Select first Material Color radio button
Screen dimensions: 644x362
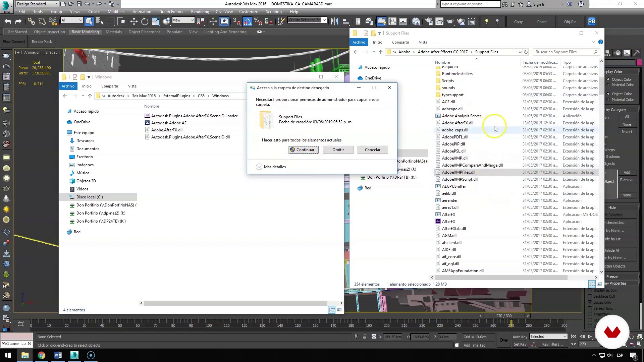coord(608,85)
